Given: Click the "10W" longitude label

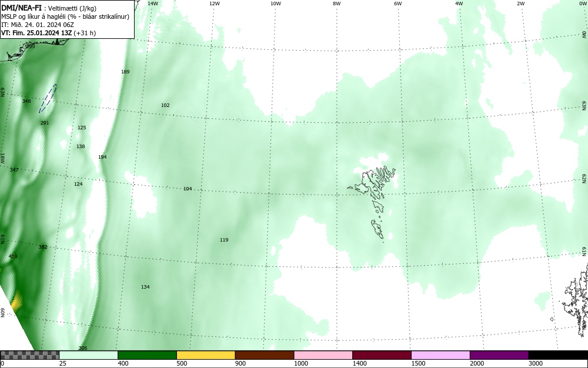Looking at the screenshot, I should click(x=276, y=4).
